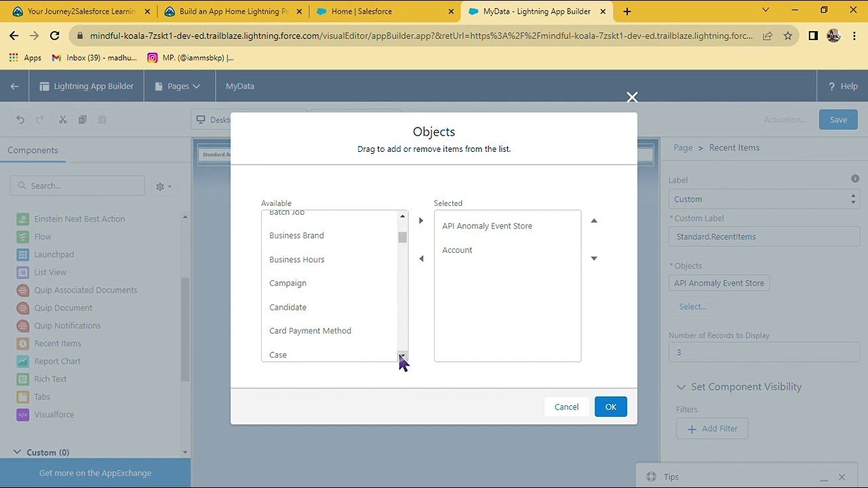
Task: Edit the Custom Label field
Action: [764, 237]
